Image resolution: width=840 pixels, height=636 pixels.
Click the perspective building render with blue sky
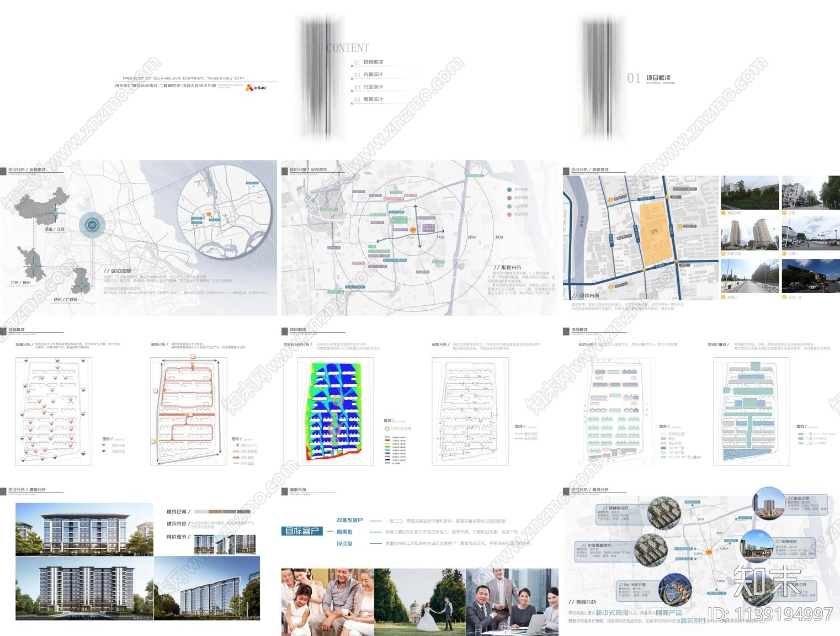(x=207, y=588)
